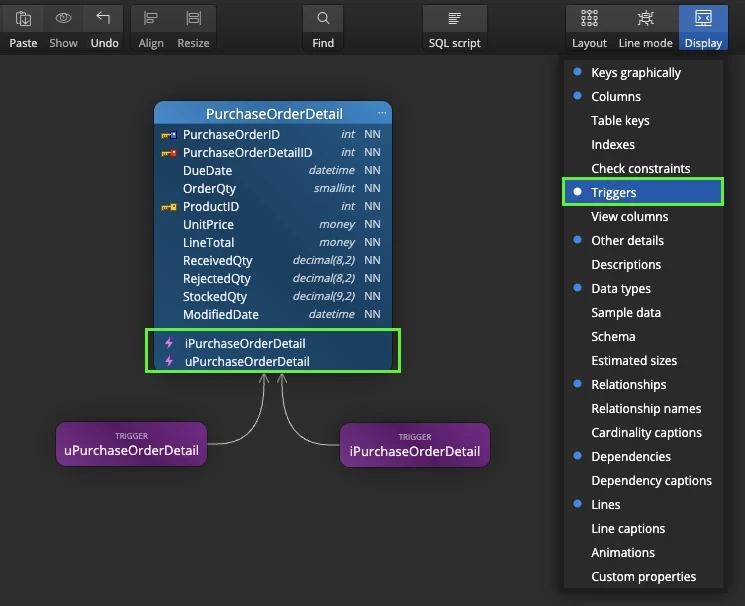This screenshot has height=606, width=745.
Task: Open the Show eye icon menu
Action: [63, 19]
